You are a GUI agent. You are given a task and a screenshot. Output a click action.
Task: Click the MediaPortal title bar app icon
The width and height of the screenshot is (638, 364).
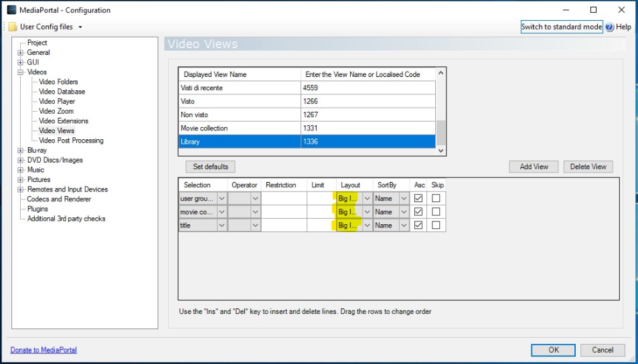tap(12, 10)
